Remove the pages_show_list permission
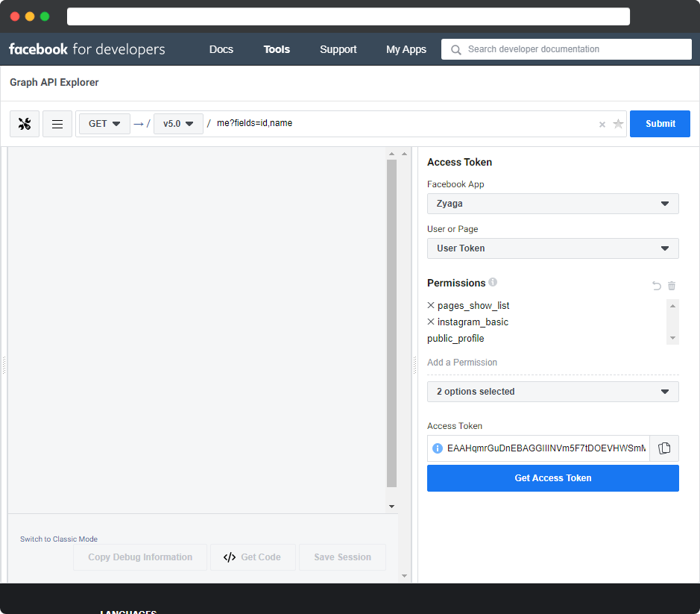Image resolution: width=700 pixels, height=614 pixels. 431,306
